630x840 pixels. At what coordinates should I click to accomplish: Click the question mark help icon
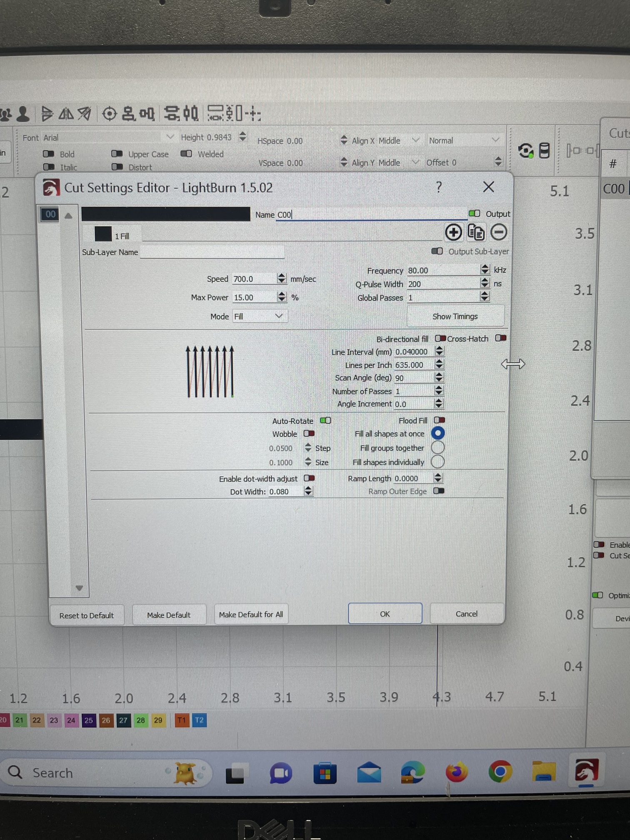(x=439, y=187)
